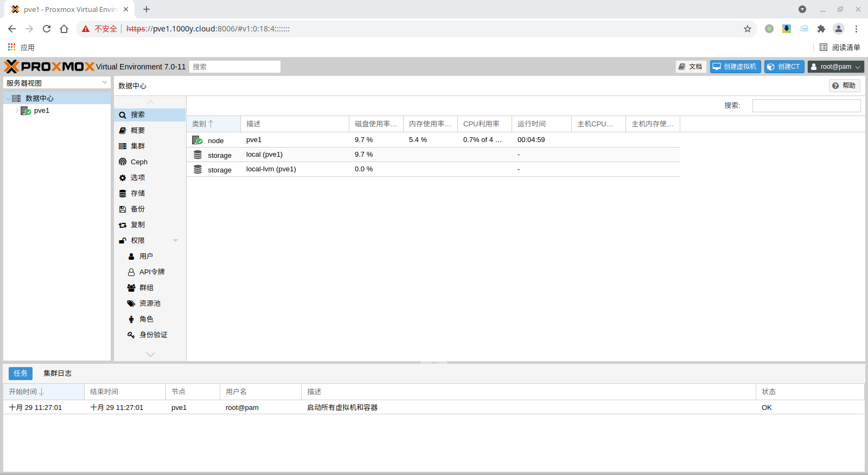
Task: Click the grid search input field
Action: [x=806, y=106]
